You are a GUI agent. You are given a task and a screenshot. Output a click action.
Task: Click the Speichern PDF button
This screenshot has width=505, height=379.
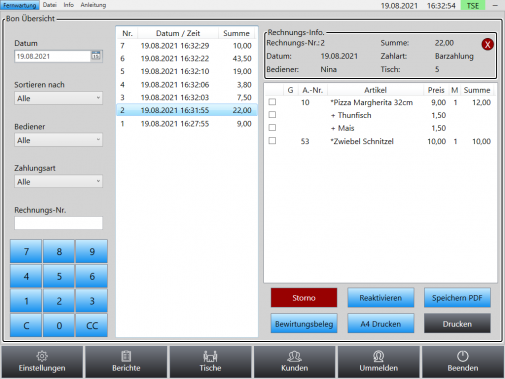pyautogui.click(x=457, y=298)
